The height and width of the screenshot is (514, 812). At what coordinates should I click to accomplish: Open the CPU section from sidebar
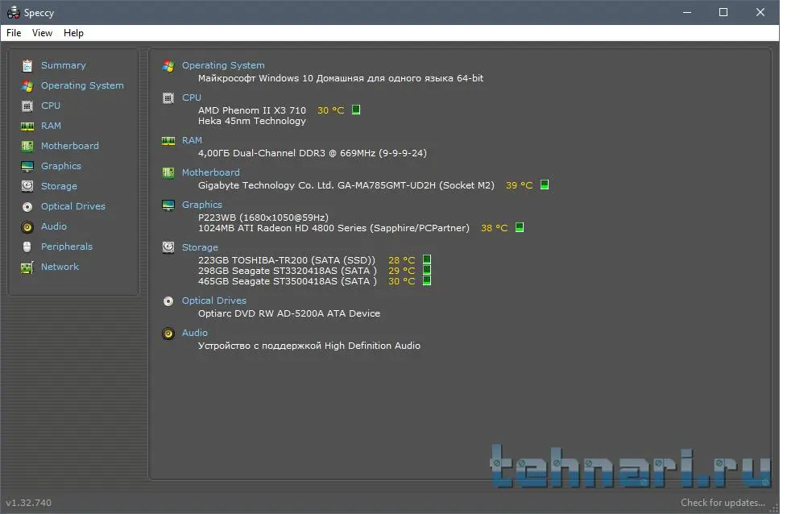pyautogui.click(x=51, y=106)
